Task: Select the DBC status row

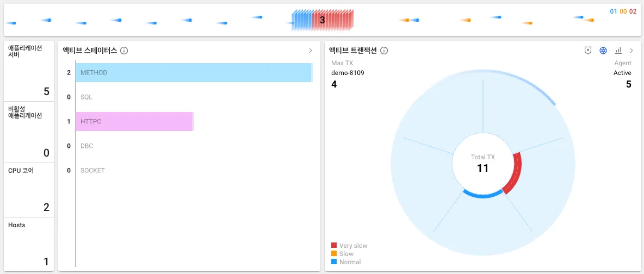Action: [x=86, y=146]
